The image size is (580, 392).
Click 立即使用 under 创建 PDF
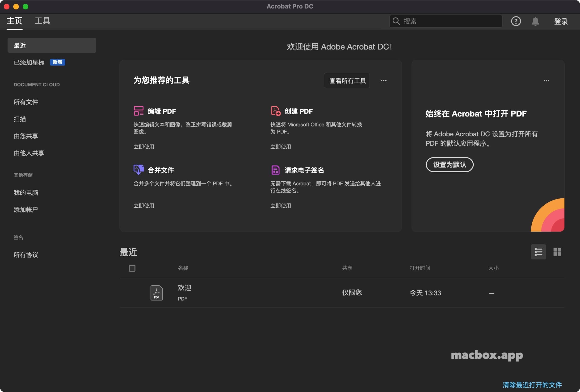click(281, 147)
